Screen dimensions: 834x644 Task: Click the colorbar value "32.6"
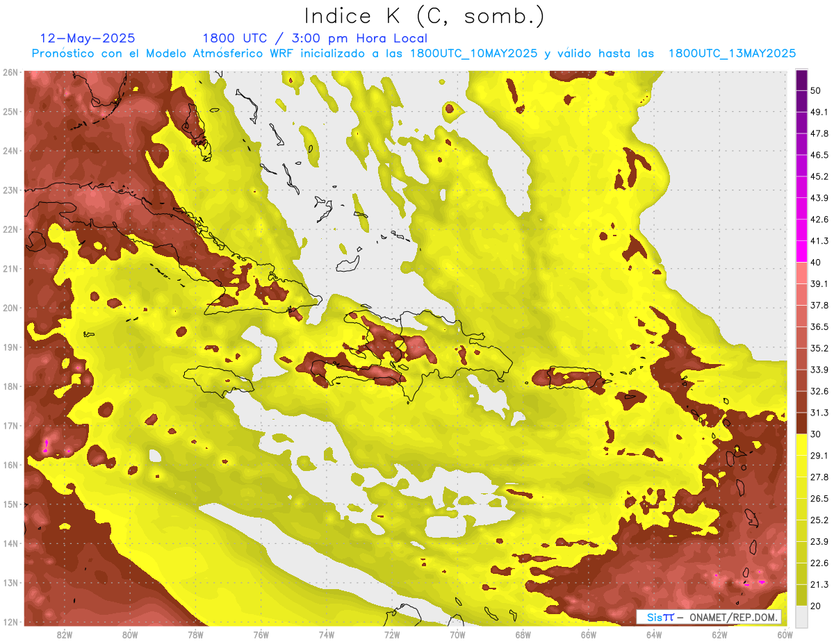click(820, 391)
